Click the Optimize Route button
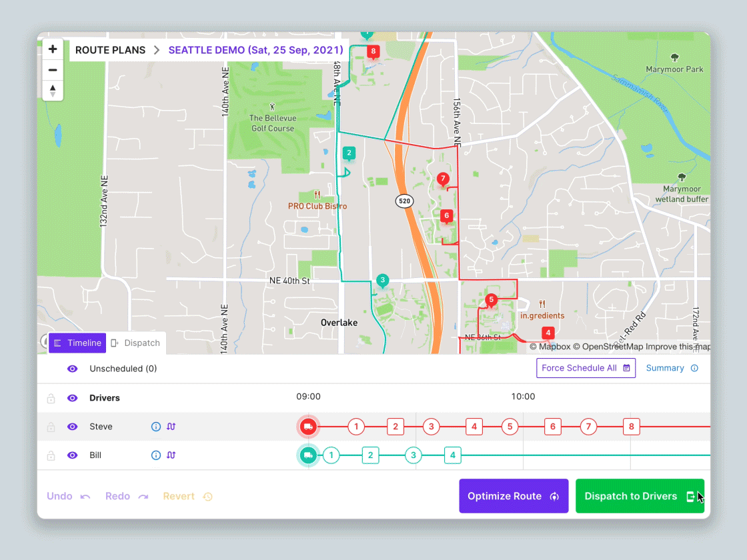This screenshot has width=747, height=560. pos(514,496)
